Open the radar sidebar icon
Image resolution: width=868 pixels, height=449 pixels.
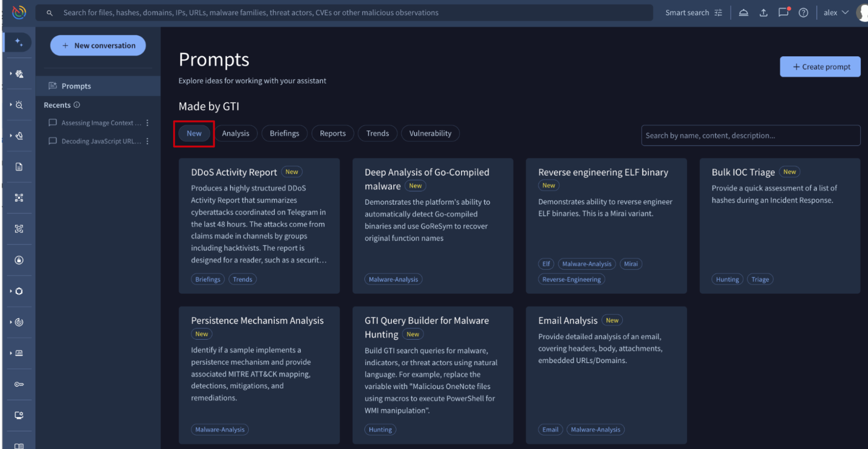pos(20,322)
